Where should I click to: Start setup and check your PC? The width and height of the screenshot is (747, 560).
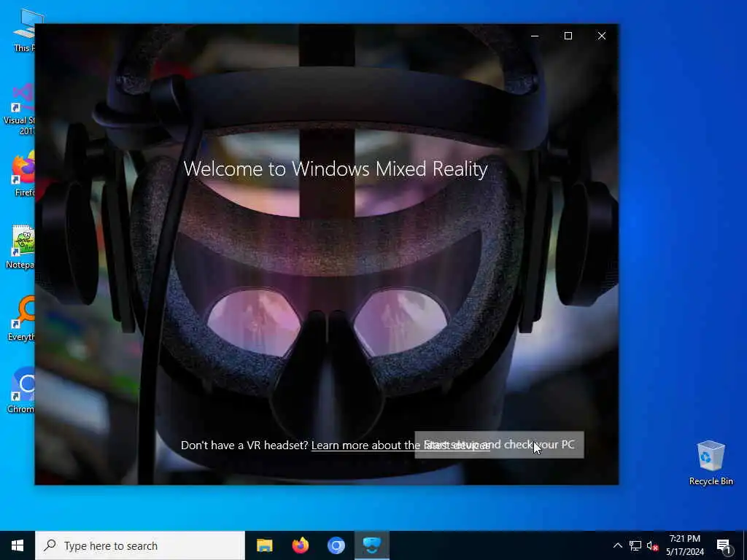click(x=499, y=445)
